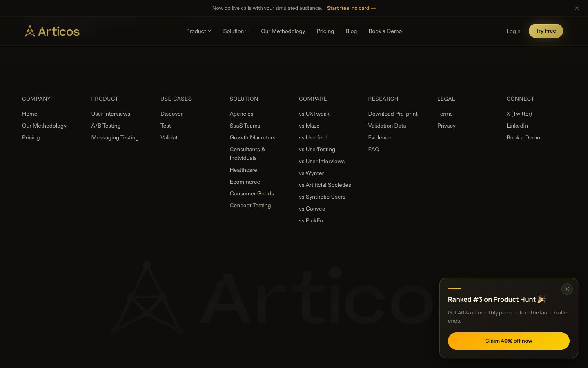The height and width of the screenshot is (368, 588).
Task: Close the Product Hunt popup
Action: point(567,289)
